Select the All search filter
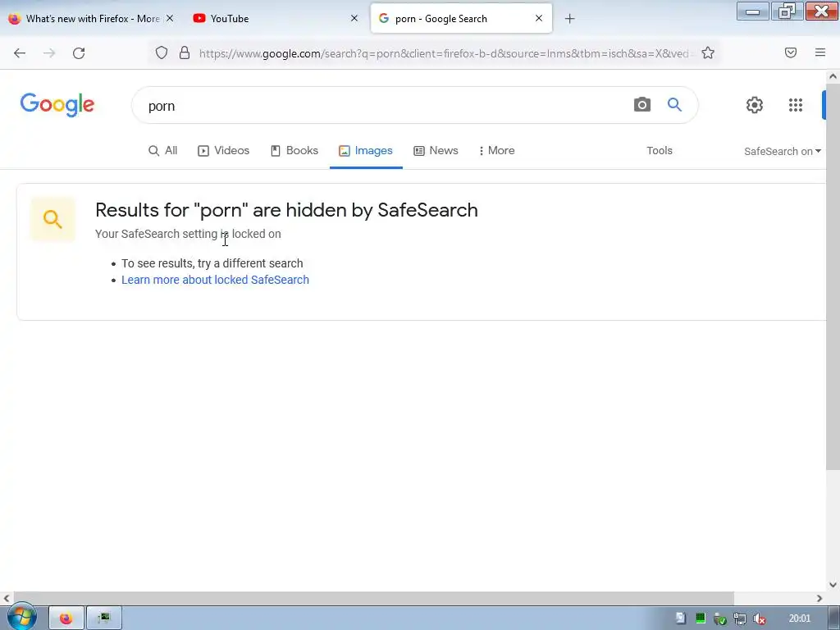Screen dimensions: 840x630 click(x=163, y=151)
